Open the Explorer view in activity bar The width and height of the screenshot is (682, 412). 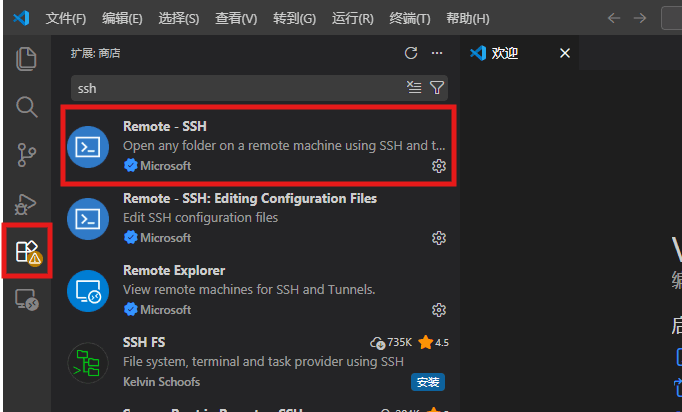point(26,59)
